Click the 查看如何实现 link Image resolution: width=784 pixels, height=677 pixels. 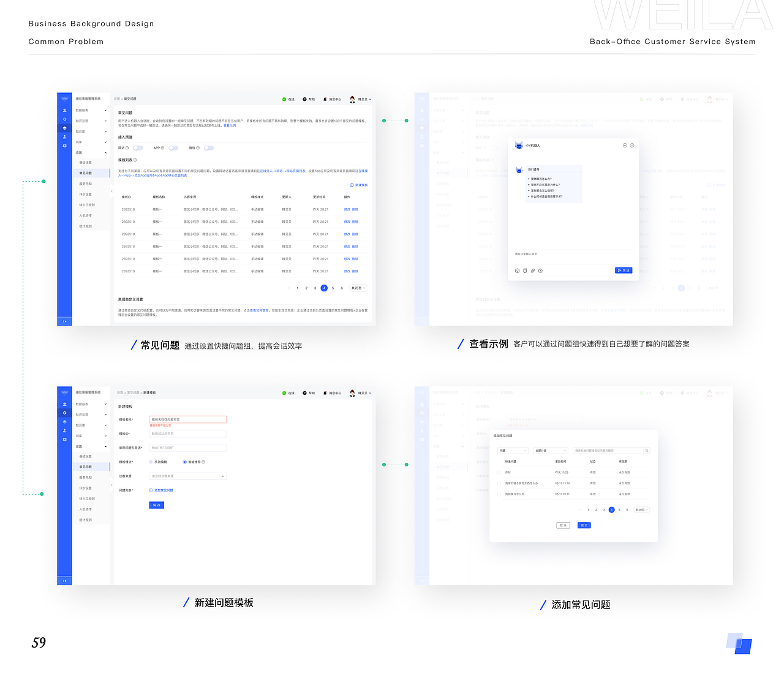click(x=259, y=310)
